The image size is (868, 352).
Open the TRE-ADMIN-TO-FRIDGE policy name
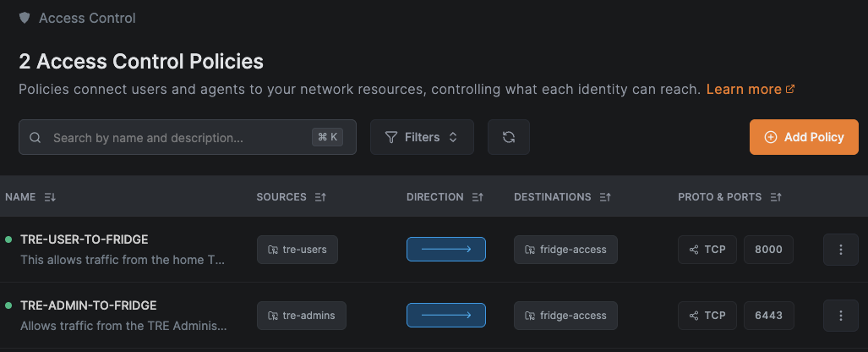(89, 305)
